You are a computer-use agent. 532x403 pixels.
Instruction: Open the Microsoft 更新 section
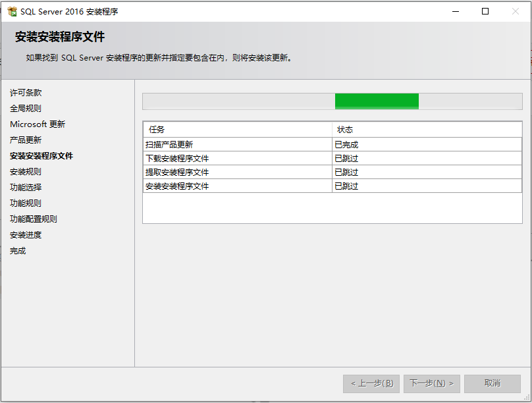click(x=37, y=124)
